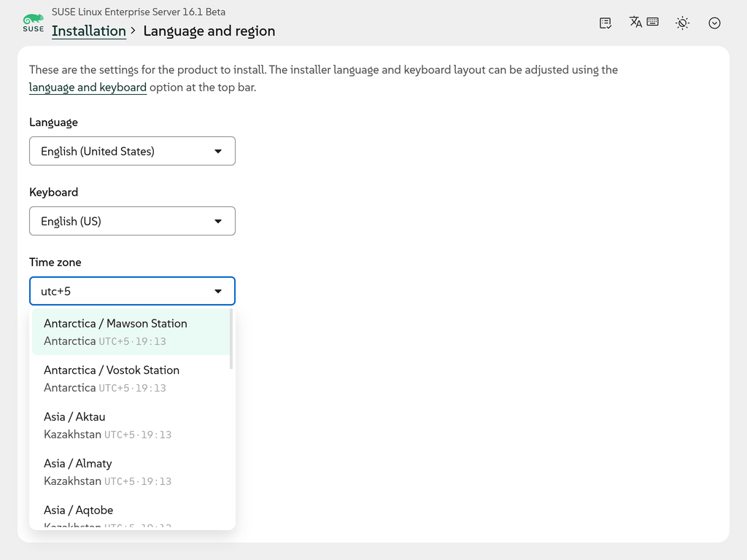Viewport: 747px width, 560px height.
Task: Click 'SUSE Linux Enterprise Server 16.1 Beta' text
Action: [x=139, y=12]
